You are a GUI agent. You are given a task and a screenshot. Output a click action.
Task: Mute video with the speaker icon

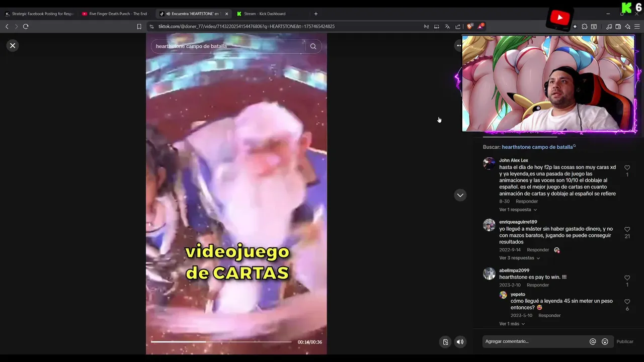pos(460,342)
